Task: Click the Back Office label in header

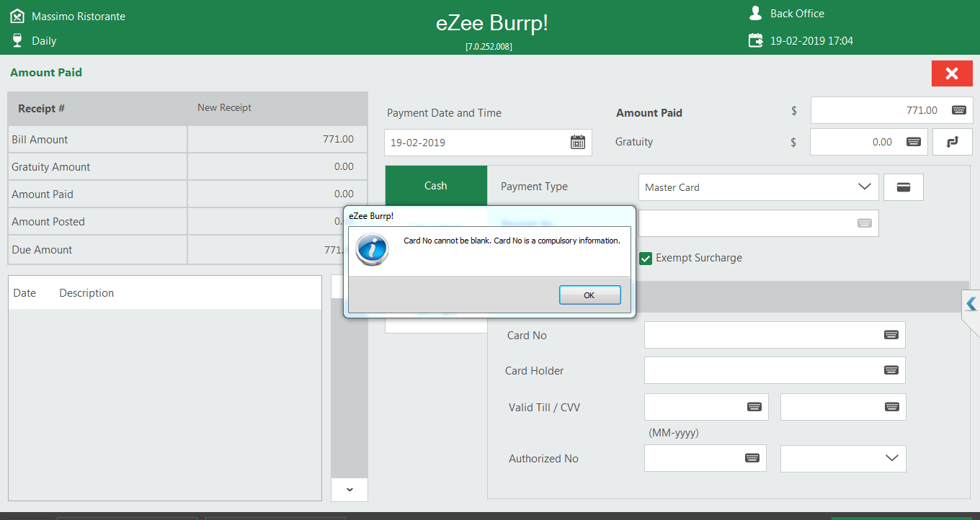Action: (797, 13)
